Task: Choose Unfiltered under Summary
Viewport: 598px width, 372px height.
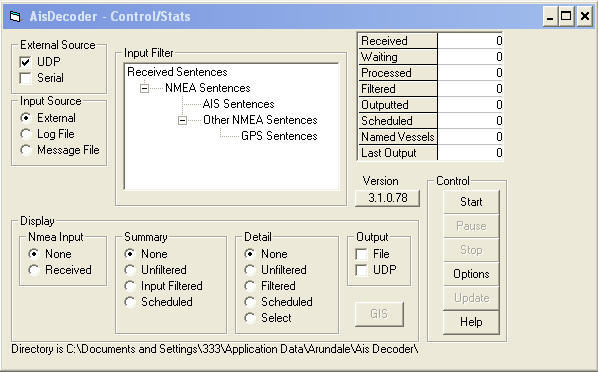Action: click(130, 270)
